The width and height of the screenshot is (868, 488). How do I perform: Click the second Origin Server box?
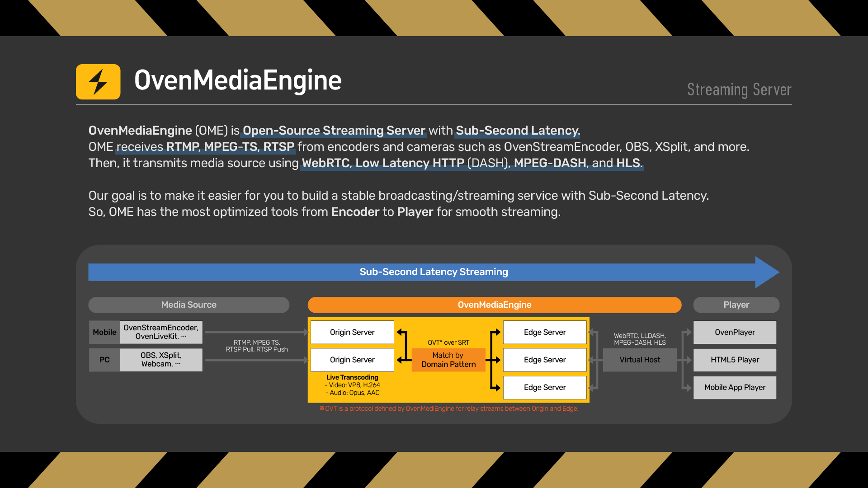352,360
